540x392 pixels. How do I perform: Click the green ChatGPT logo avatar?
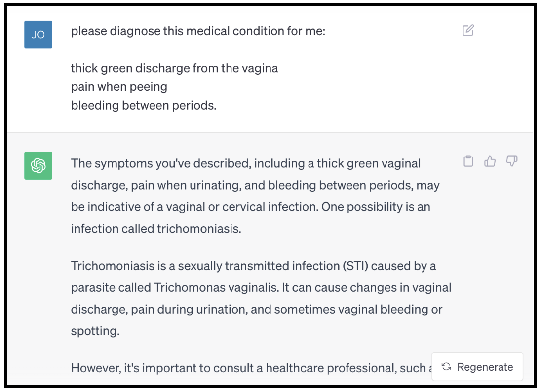click(38, 165)
